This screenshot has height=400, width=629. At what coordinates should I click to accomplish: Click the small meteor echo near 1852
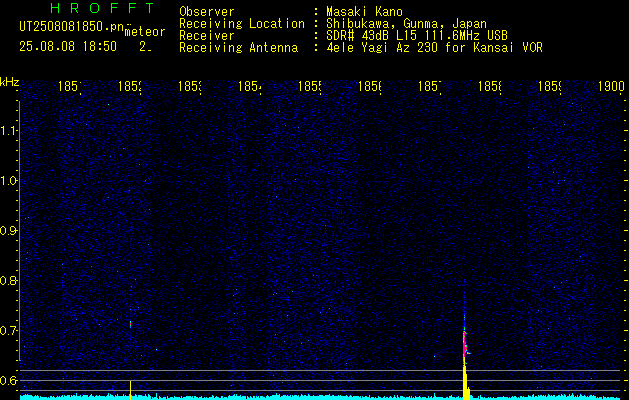130,324
